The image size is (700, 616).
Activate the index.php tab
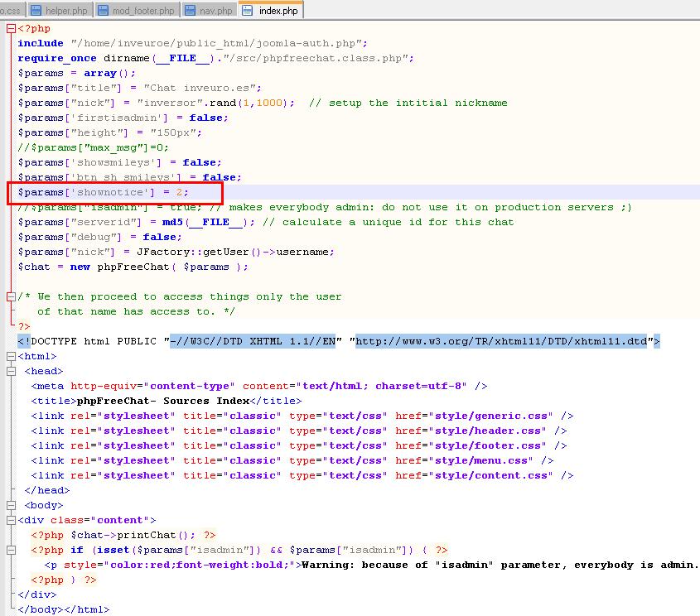(271, 10)
